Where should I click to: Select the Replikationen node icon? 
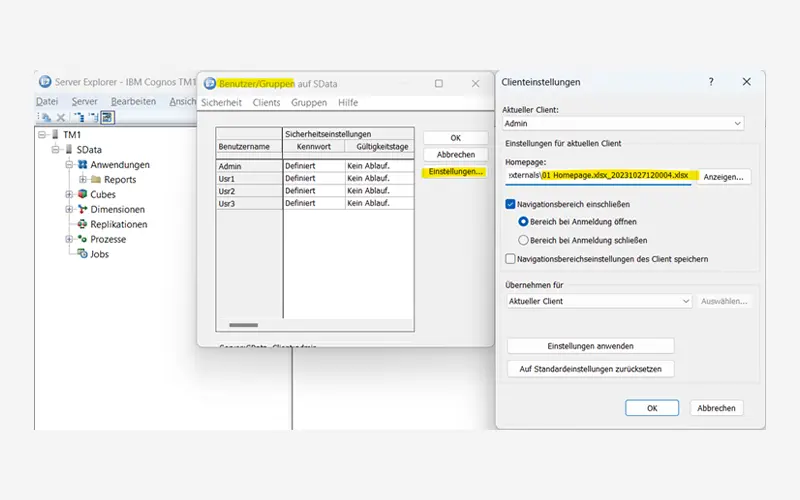83,224
